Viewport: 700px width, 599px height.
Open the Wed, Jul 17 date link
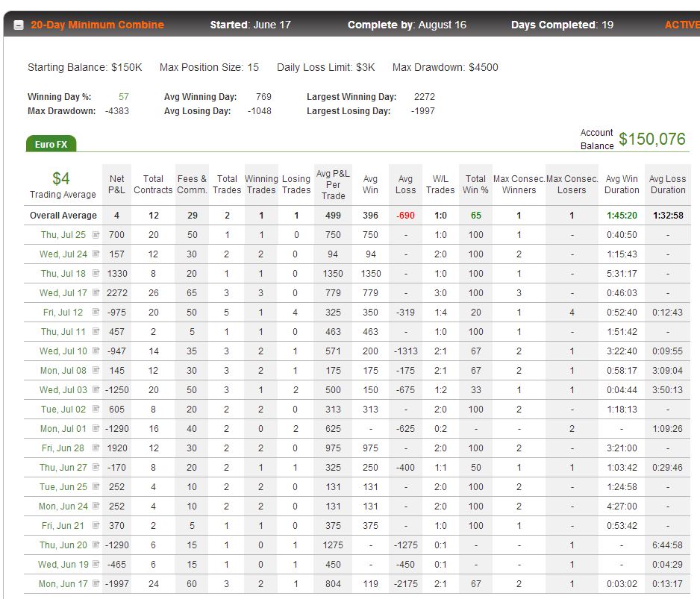click(x=63, y=293)
